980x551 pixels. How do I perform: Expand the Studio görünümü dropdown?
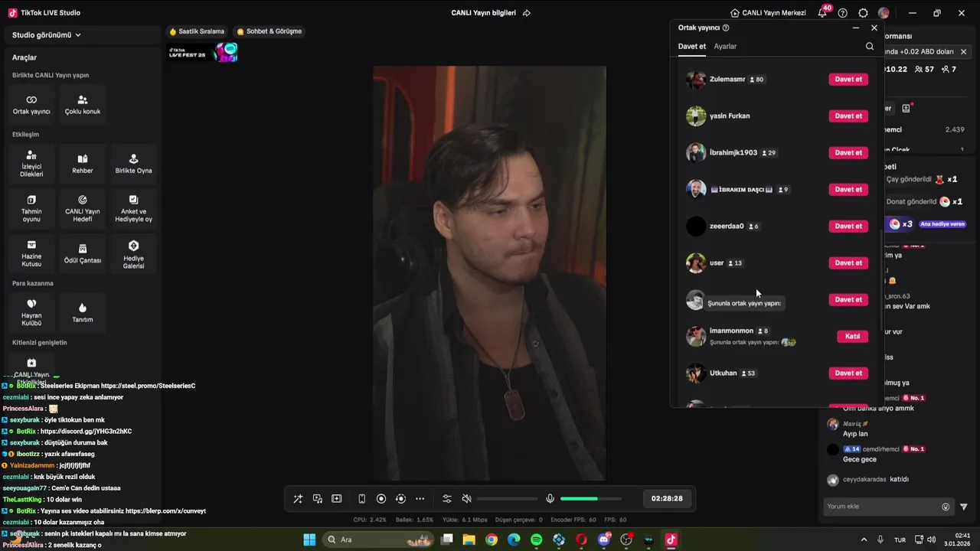[x=47, y=35]
